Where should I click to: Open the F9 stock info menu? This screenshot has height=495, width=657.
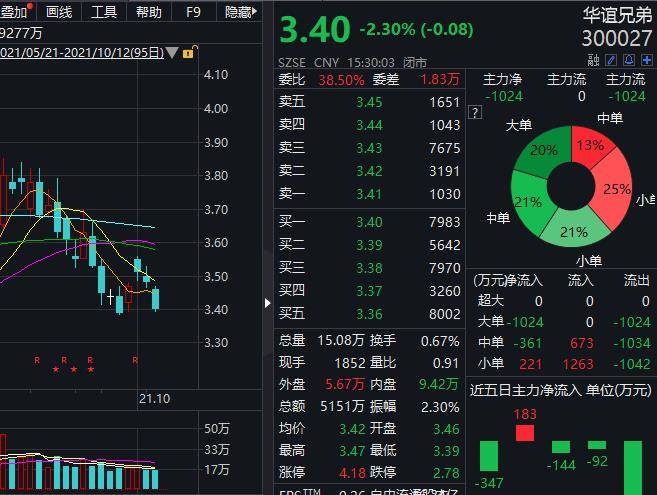tap(193, 12)
